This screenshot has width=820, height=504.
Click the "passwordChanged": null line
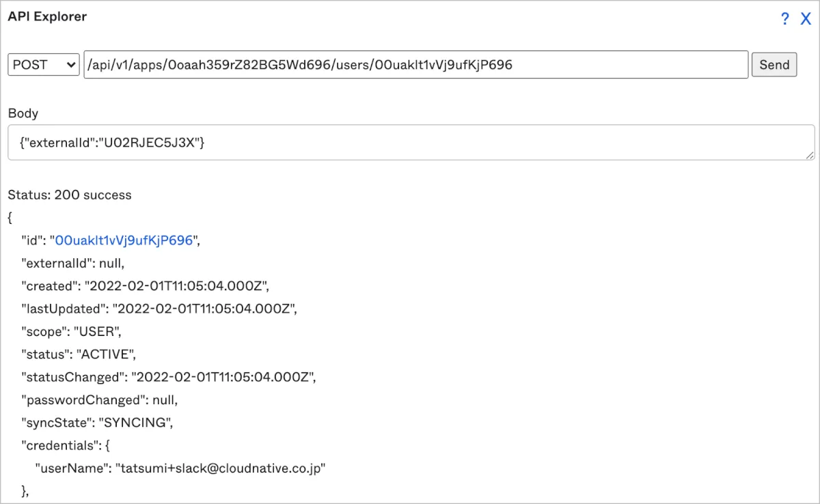pyautogui.click(x=100, y=400)
